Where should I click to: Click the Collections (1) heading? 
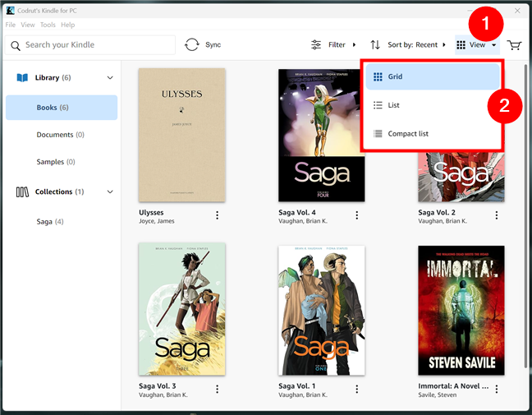click(x=59, y=191)
